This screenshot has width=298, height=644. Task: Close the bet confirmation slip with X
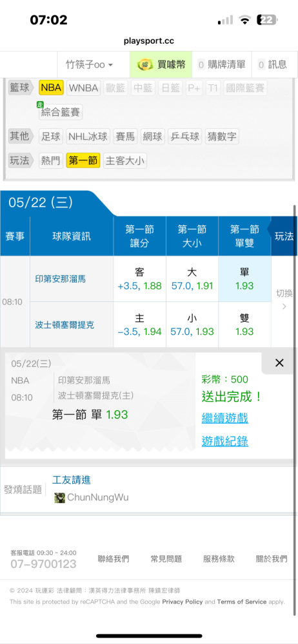point(279,363)
